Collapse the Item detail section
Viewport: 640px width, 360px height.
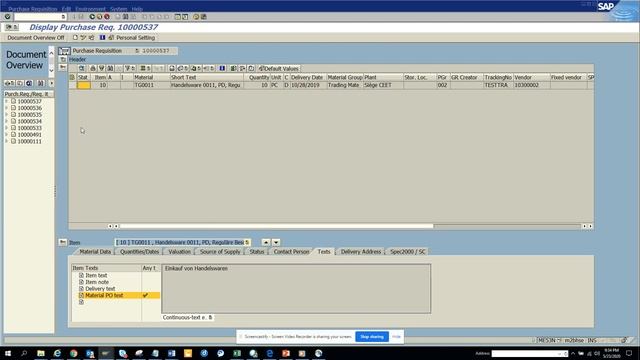(62, 242)
